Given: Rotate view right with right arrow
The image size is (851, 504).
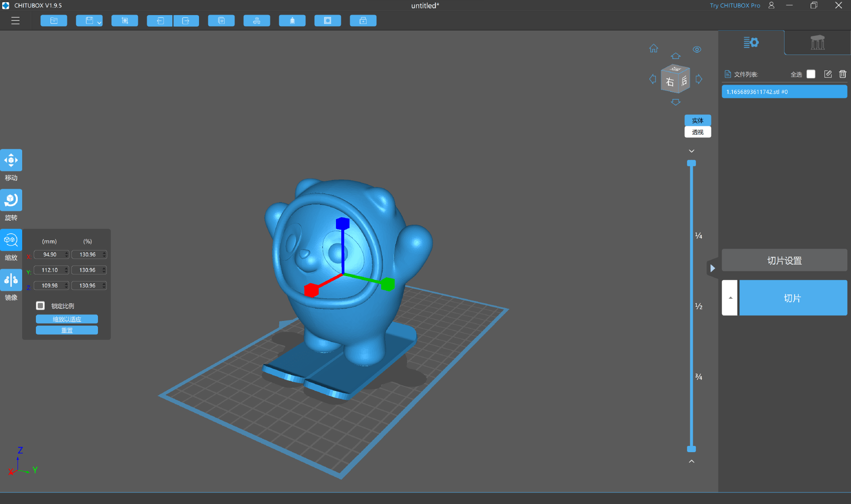Looking at the screenshot, I should (x=699, y=79).
